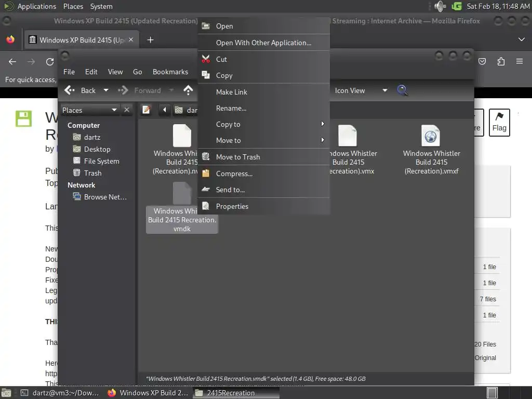Click Firefox back arrow button
Viewport: 532px width, 399px height.
[x=12, y=61]
